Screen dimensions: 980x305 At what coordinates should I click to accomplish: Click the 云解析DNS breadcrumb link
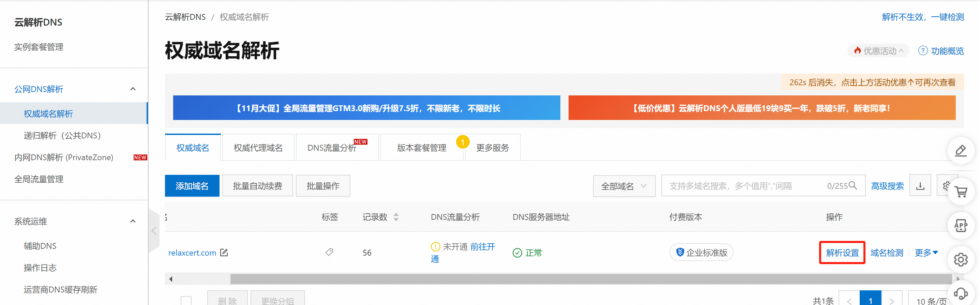click(x=185, y=17)
